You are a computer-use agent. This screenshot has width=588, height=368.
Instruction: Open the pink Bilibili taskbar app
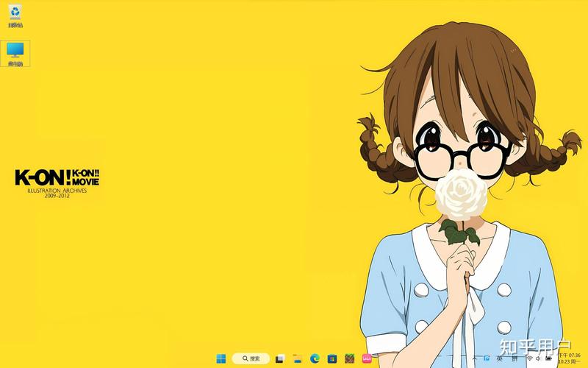(x=367, y=358)
